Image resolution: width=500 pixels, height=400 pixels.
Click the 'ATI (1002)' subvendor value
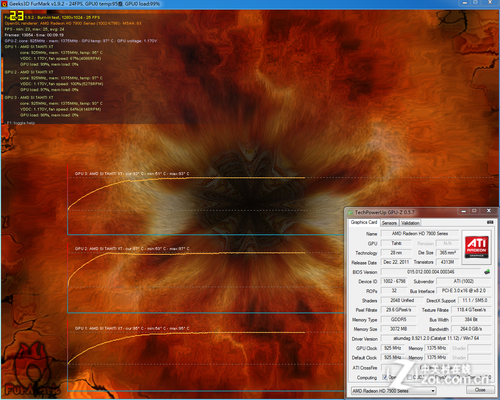pos(464,281)
